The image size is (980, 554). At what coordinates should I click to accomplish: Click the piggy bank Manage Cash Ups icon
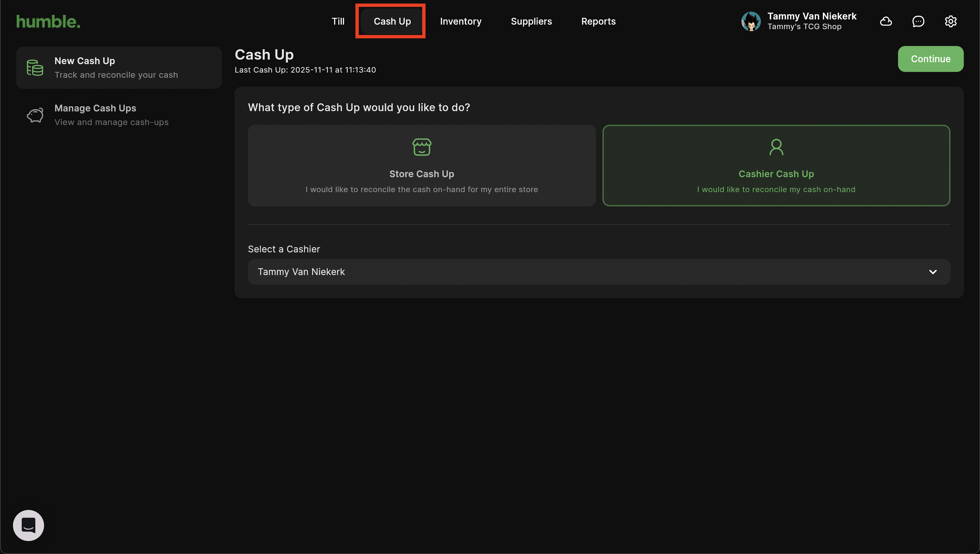pyautogui.click(x=35, y=115)
